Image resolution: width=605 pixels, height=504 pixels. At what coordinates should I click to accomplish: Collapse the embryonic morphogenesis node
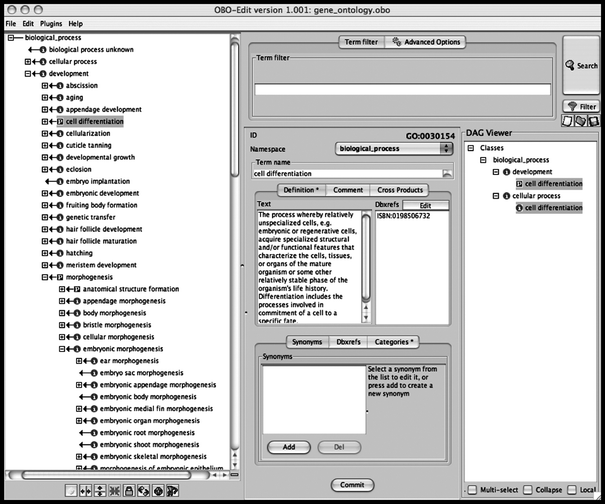click(x=62, y=349)
